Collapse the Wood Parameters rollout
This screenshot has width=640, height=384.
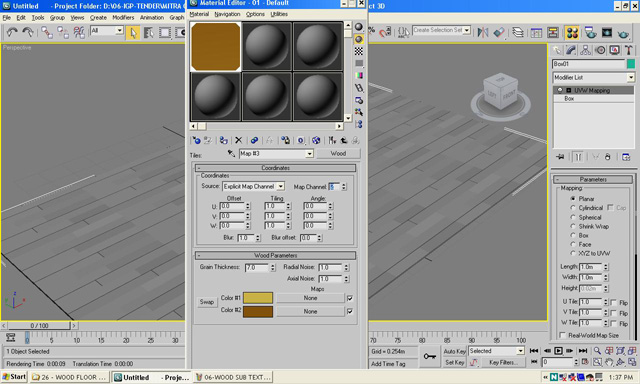[x=276, y=255]
